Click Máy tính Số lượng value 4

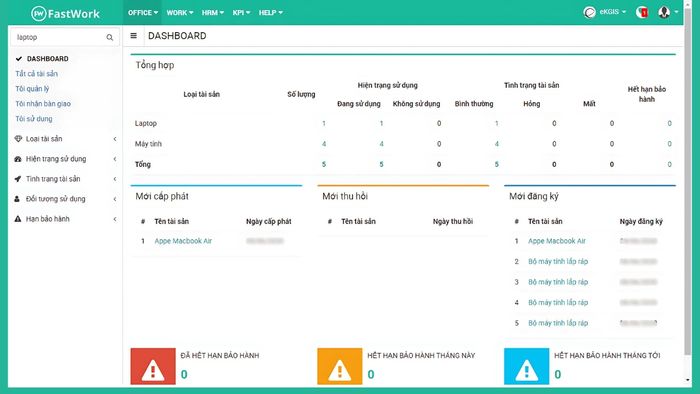click(x=324, y=144)
